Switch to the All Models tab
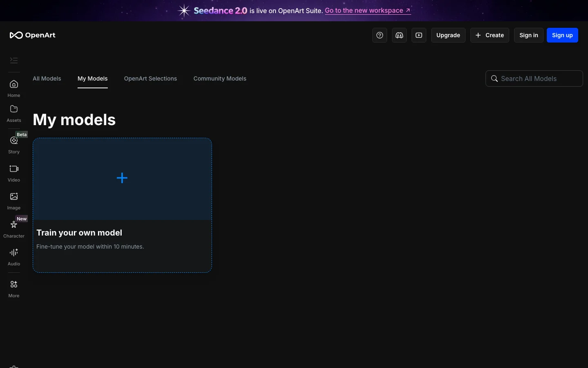588x368 pixels. coord(47,79)
